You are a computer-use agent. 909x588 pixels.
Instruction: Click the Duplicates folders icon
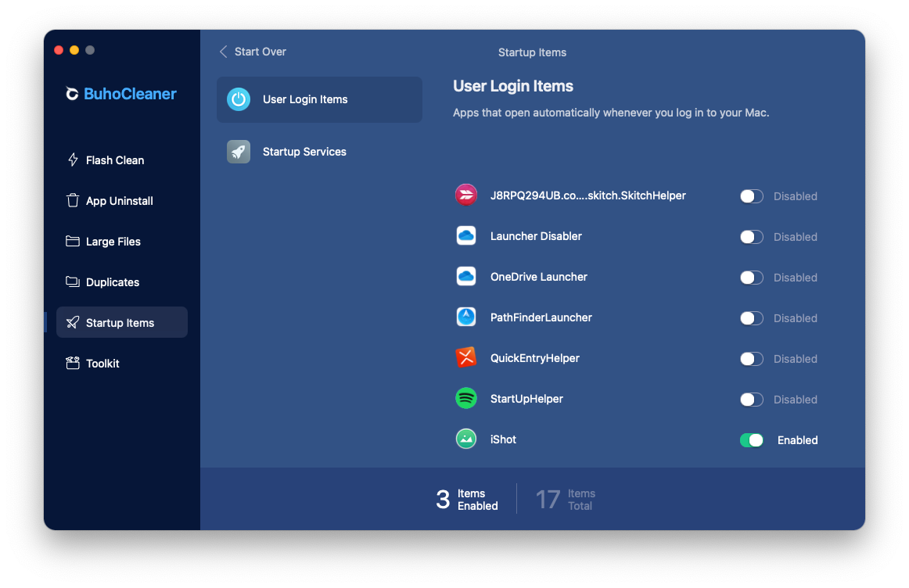coord(73,281)
